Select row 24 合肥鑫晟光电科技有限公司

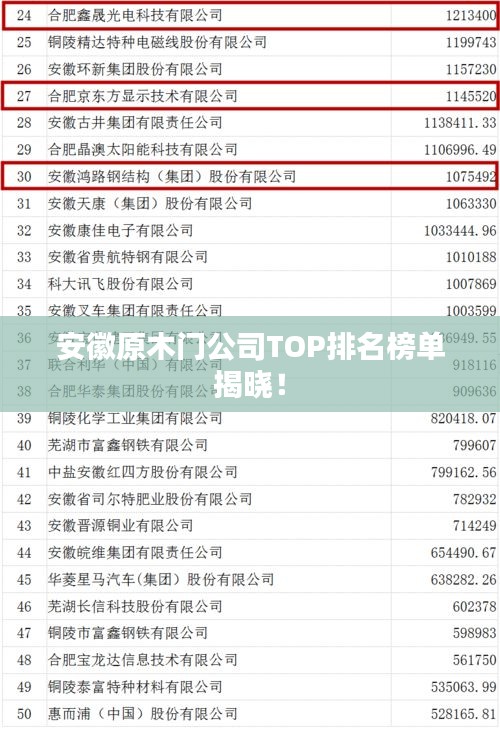pyautogui.click(x=250, y=15)
